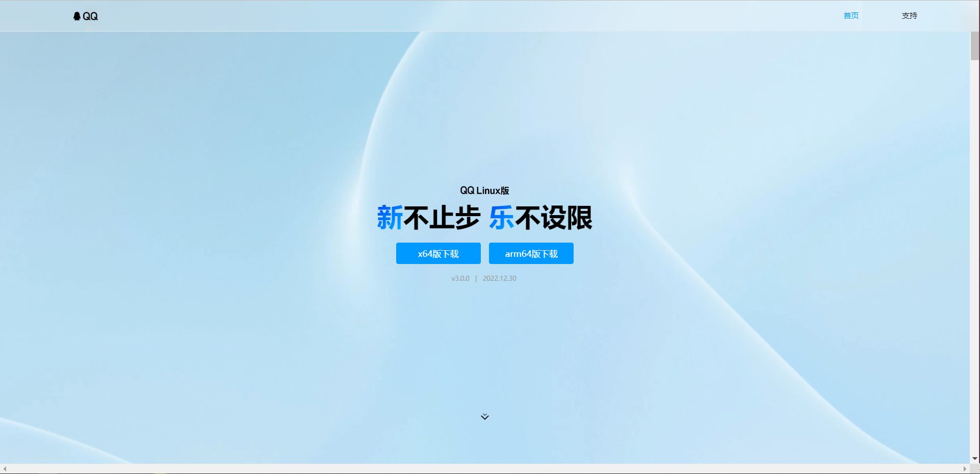Click the QQ Linux版 subtitle
Image resolution: width=980 pixels, height=474 pixels.
point(484,191)
